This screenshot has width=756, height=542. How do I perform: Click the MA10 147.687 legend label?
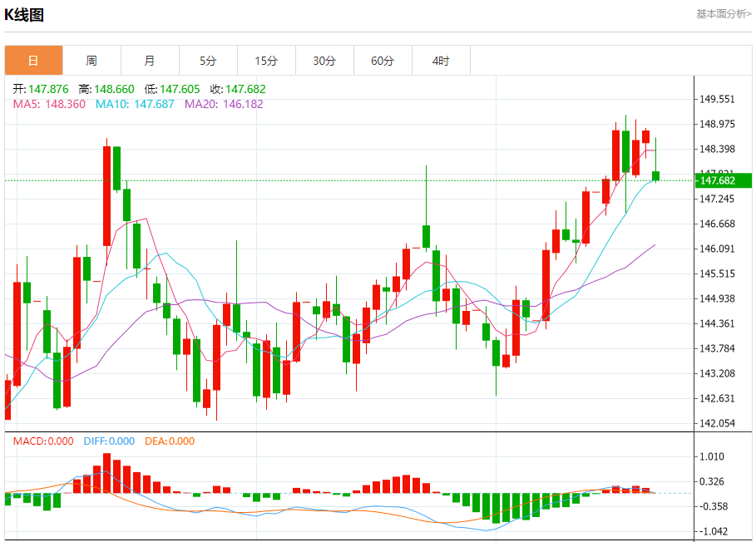135,104
